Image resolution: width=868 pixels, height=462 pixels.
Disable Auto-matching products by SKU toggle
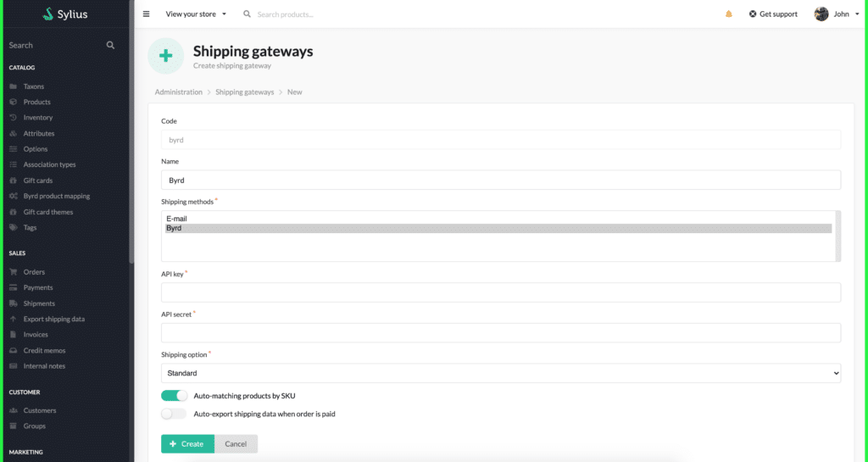(x=175, y=396)
